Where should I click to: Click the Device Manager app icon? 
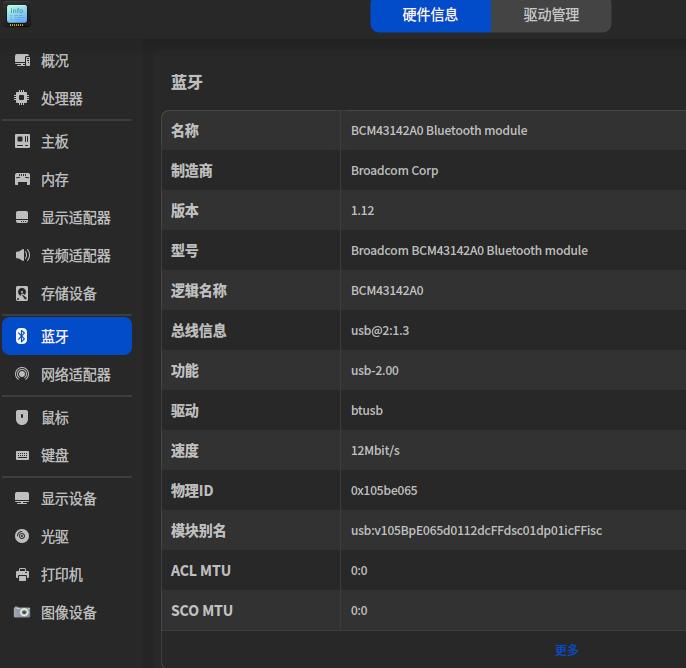click(x=17, y=15)
